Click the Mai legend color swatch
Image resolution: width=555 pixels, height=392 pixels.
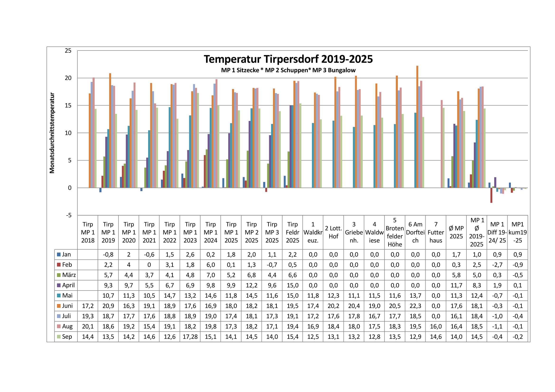click(x=58, y=295)
